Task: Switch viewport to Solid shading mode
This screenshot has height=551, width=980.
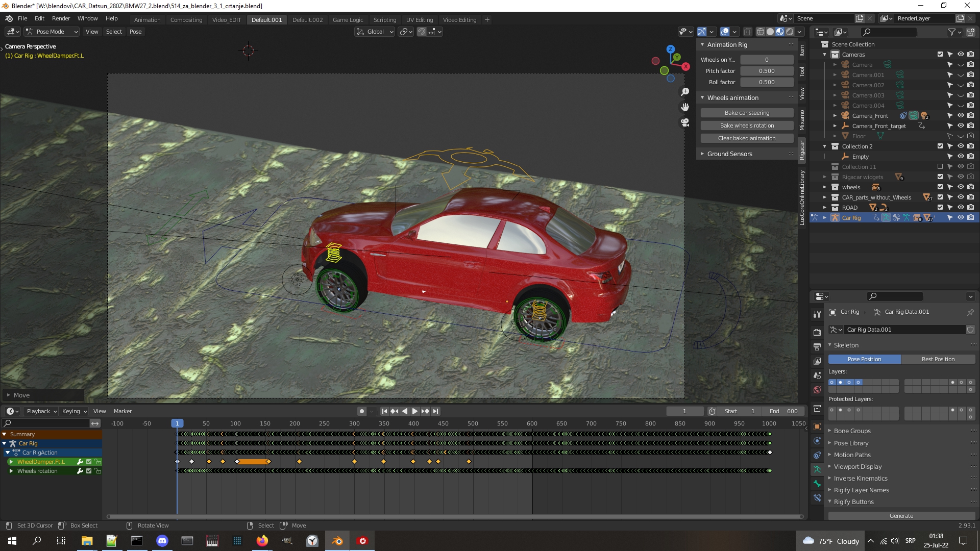Action: (x=770, y=32)
